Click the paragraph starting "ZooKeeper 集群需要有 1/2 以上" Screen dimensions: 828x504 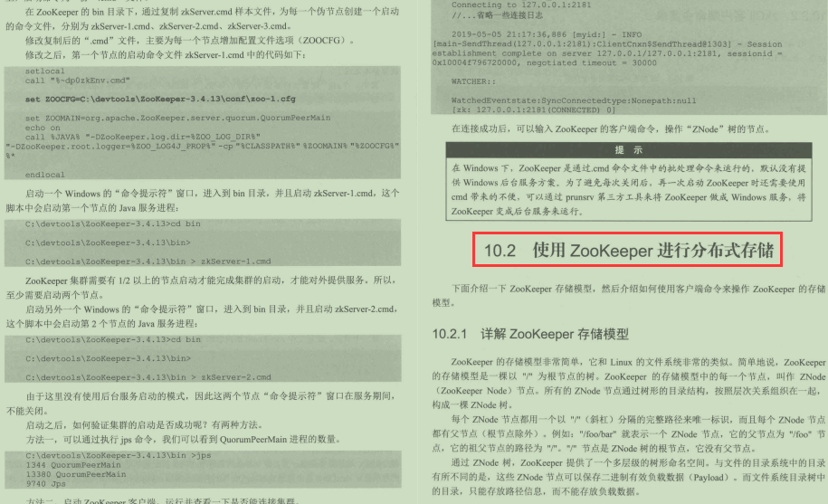(x=201, y=288)
